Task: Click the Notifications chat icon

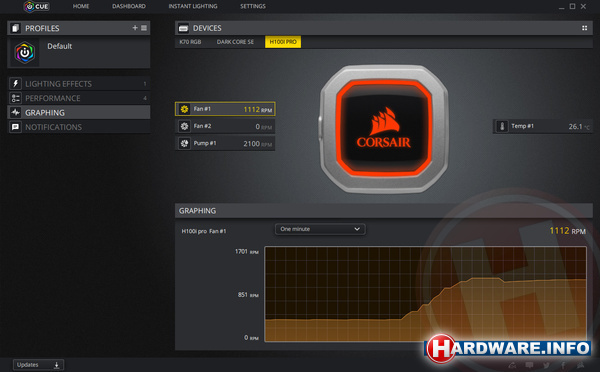Action: (x=15, y=127)
